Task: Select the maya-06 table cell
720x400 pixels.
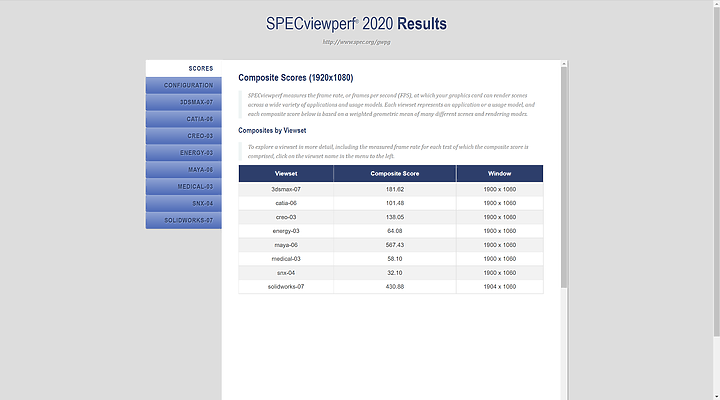Action: (286, 245)
